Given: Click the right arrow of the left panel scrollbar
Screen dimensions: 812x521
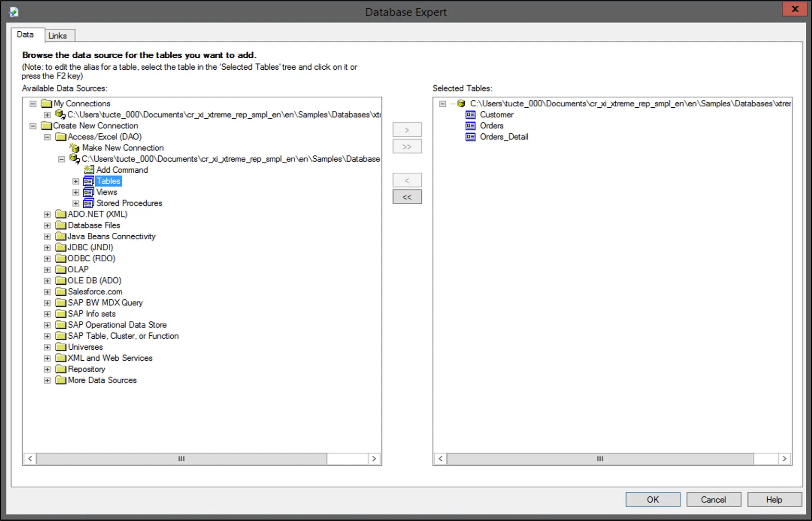Looking at the screenshot, I should pyautogui.click(x=374, y=458).
